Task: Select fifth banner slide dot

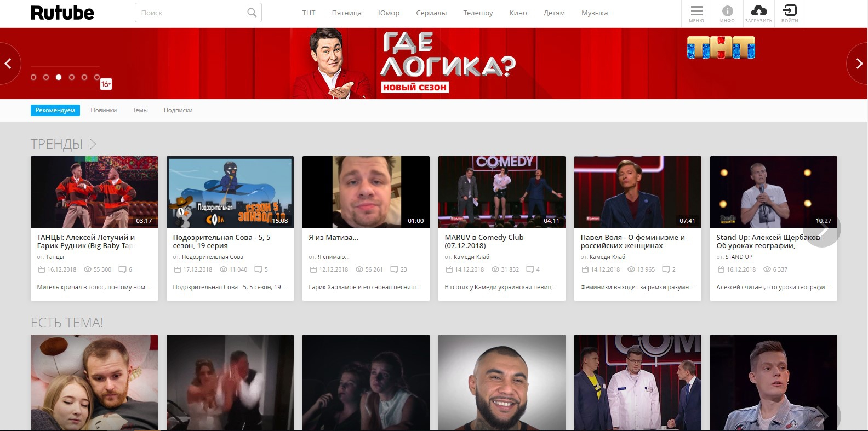Action: 84,77
